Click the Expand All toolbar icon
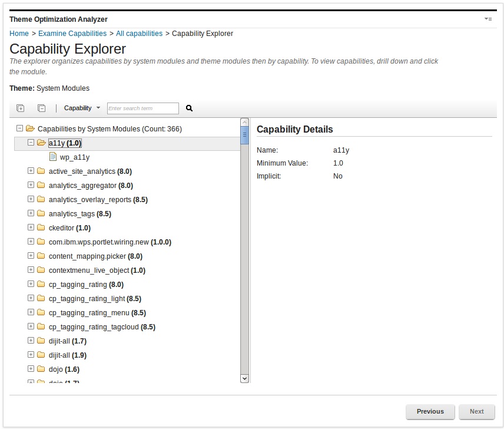The height and width of the screenshot is (429, 504). click(20, 108)
